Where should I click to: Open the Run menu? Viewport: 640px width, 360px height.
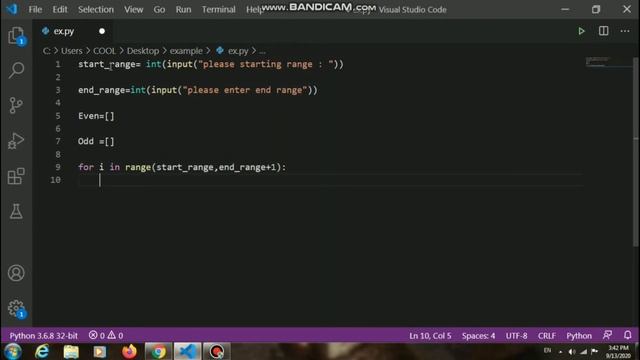183,9
